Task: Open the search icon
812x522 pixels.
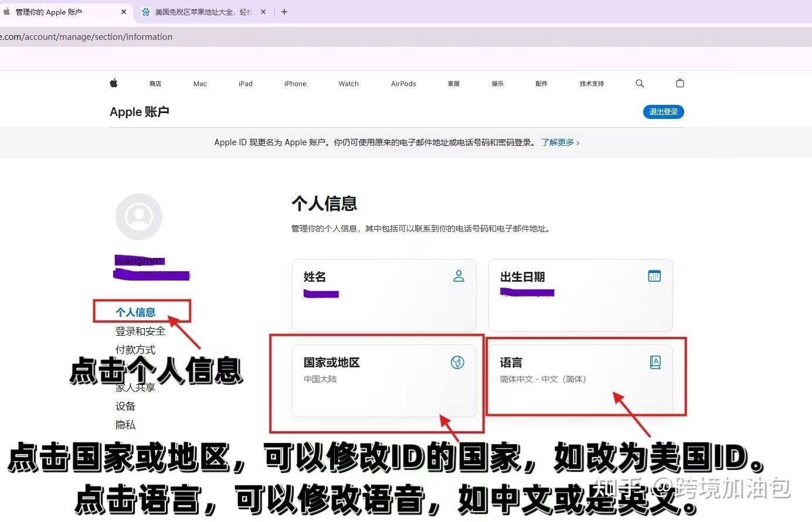Action: pyautogui.click(x=639, y=83)
